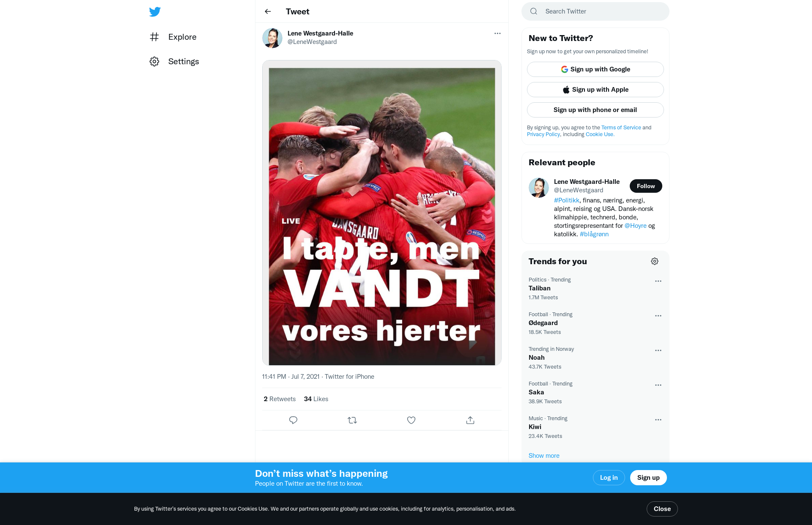Click the retweet icon under the tweet
Viewport: 812px width, 525px height.
352,420
